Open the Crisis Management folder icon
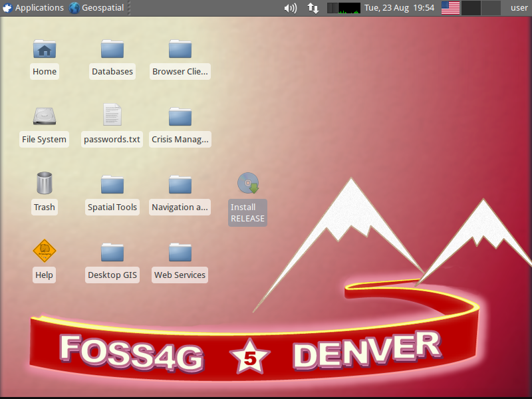Screen dimensions: 532x399 click(x=180, y=117)
